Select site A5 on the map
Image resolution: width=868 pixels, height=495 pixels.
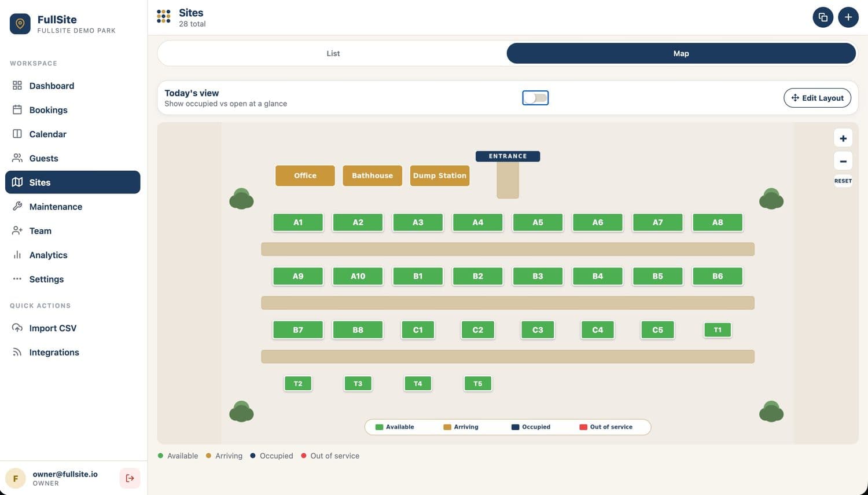pos(538,222)
